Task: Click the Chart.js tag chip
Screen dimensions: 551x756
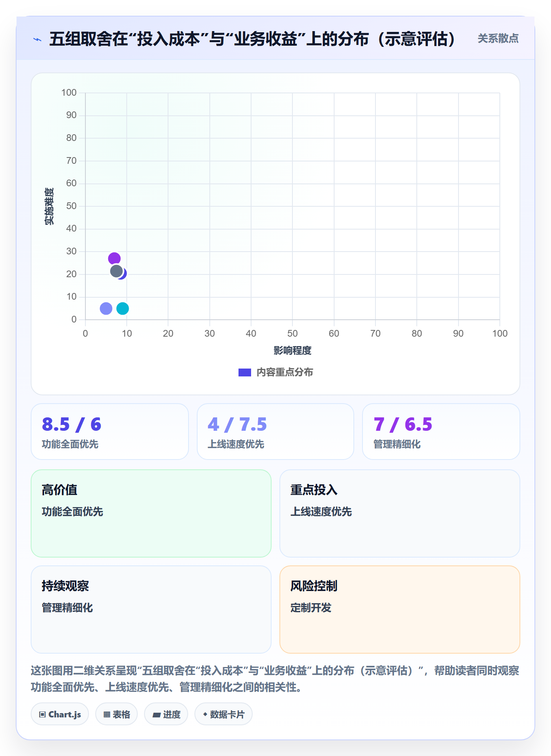Action: point(60,714)
